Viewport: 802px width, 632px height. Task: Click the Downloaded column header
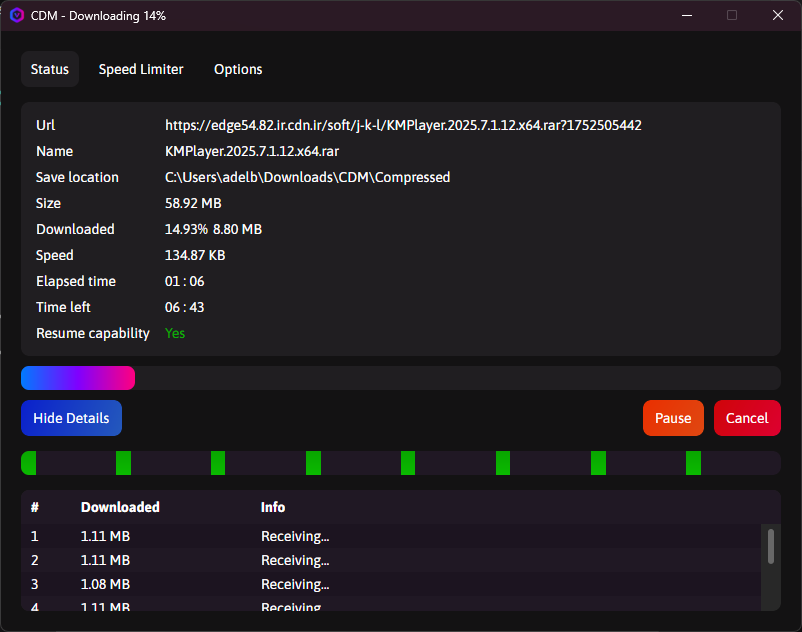[x=120, y=507]
